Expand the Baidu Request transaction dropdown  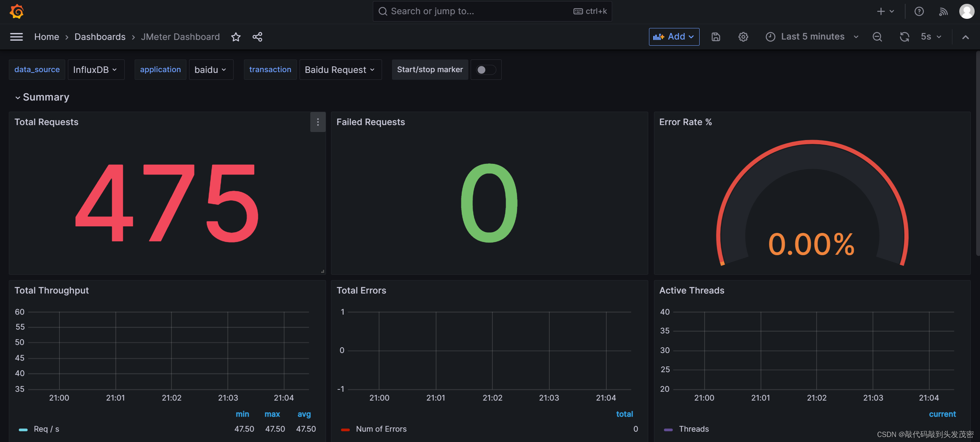pyautogui.click(x=340, y=70)
